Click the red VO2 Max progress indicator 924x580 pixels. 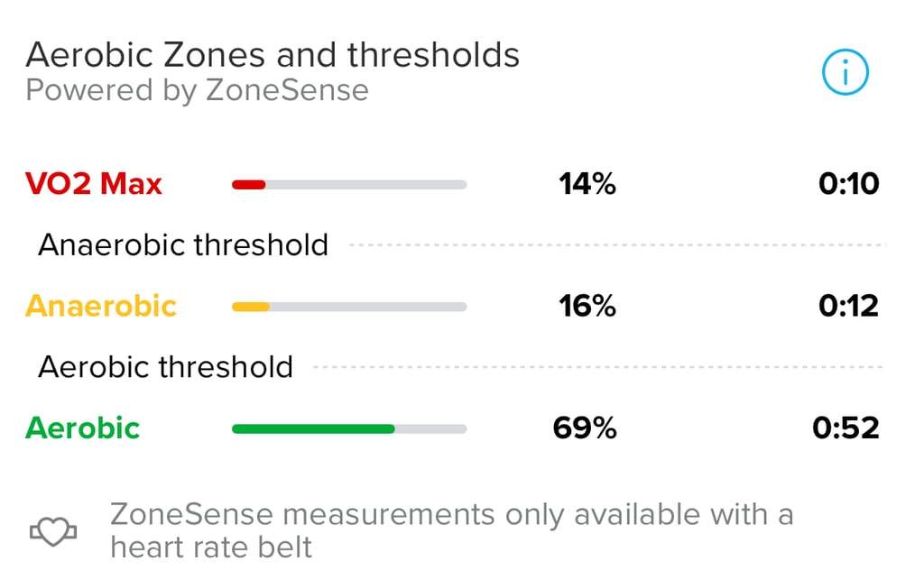248,183
